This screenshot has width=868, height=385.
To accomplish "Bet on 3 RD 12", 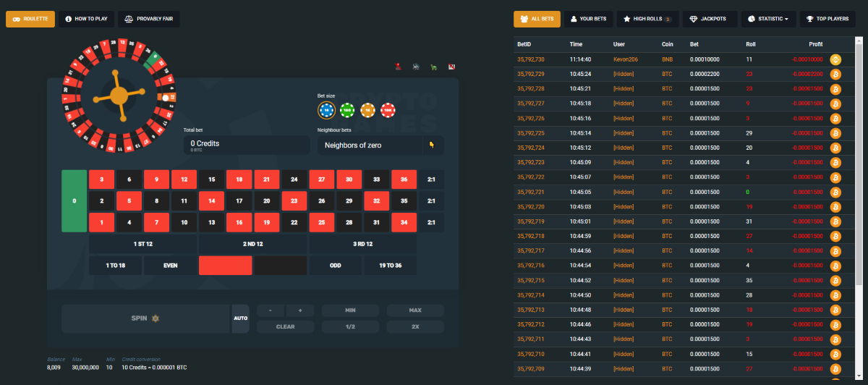I will (x=363, y=244).
